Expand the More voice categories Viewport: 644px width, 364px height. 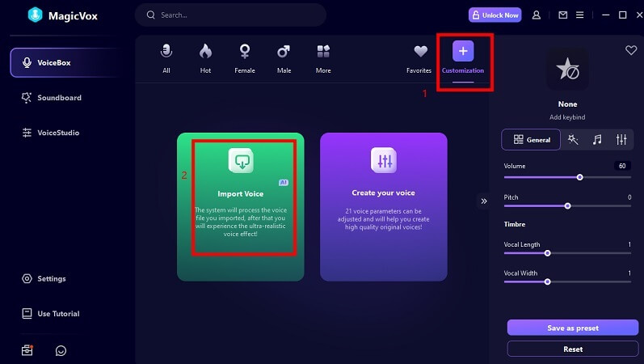(x=323, y=58)
